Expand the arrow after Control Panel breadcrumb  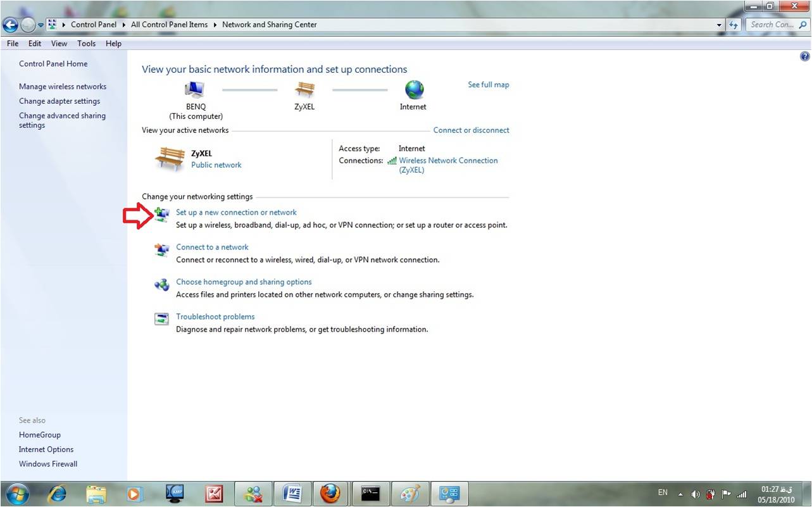click(x=123, y=25)
